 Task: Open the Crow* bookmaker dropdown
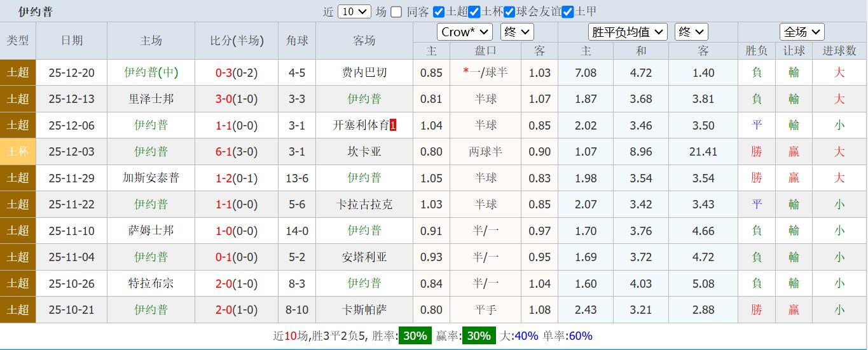[465, 32]
